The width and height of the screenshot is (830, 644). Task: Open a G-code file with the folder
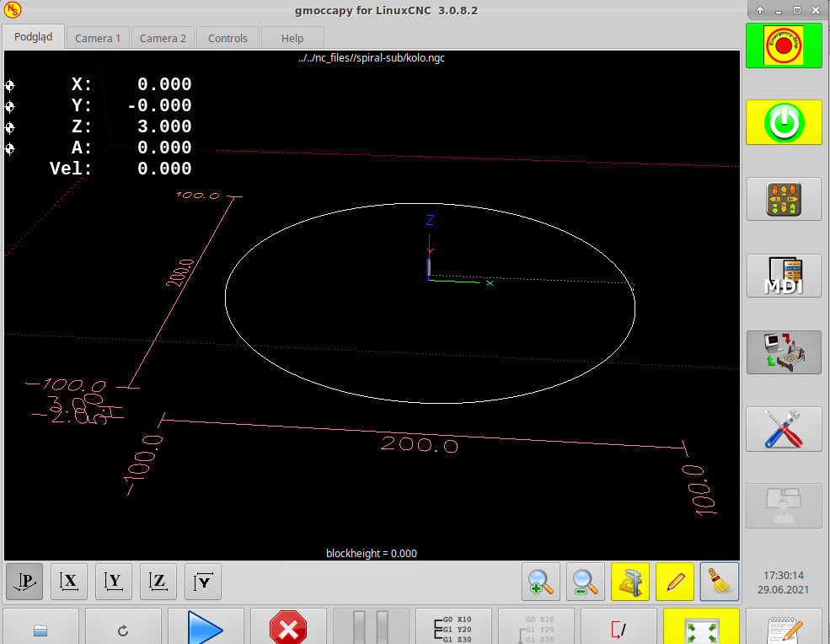pos(40,627)
